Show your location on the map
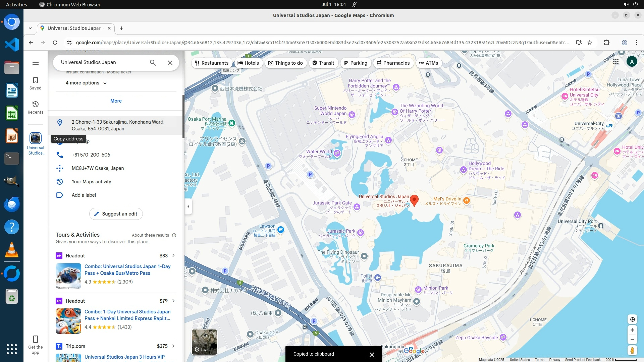 point(632,319)
